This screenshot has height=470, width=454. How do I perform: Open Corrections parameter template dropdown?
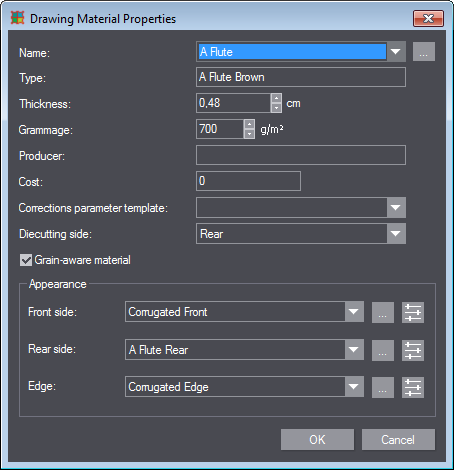[396, 208]
